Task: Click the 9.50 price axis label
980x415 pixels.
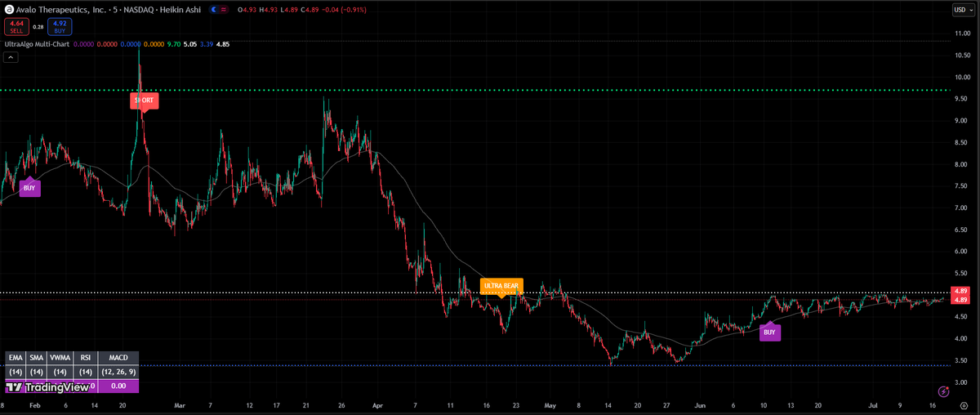Action: pyautogui.click(x=961, y=99)
